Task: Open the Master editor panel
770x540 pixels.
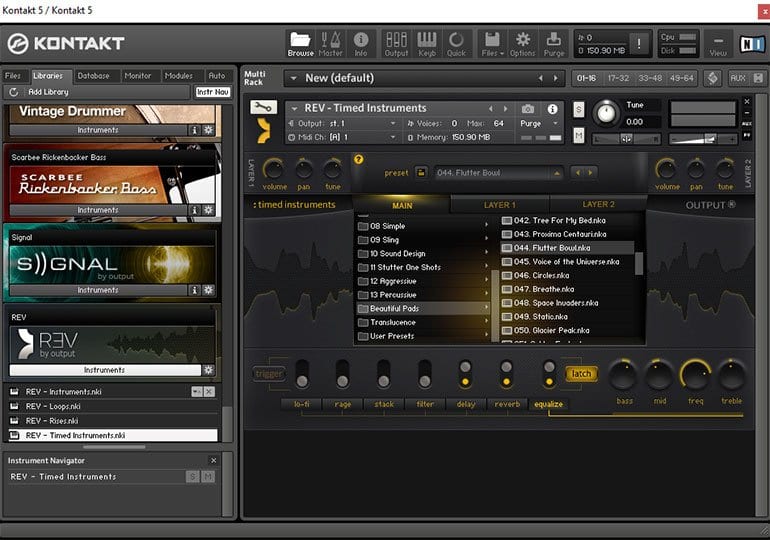Action: point(330,43)
